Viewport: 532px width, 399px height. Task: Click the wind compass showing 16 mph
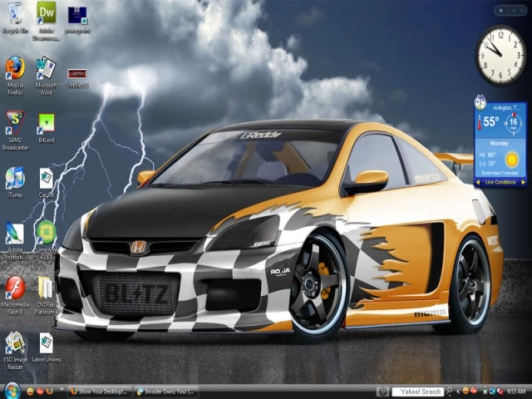pyautogui.click(x=514, y=123)
